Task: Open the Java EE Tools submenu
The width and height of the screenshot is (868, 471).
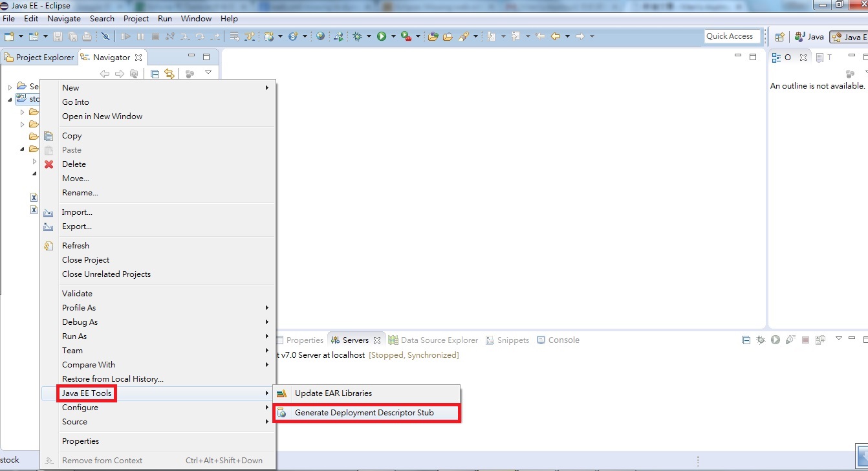Action: [158, 393]
